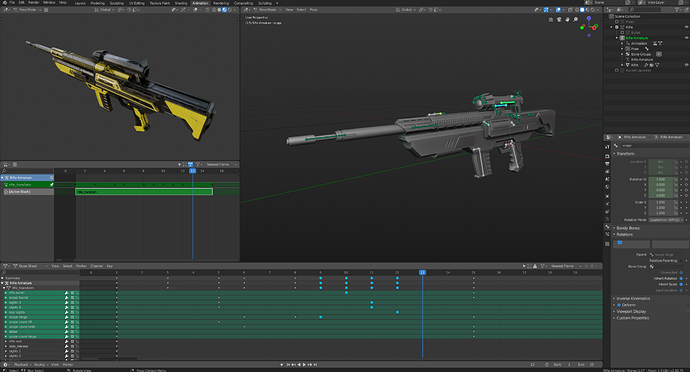The image size is (690, 372).
Task: Open the Dope Sheet mode dropdown
Action: 31,266
